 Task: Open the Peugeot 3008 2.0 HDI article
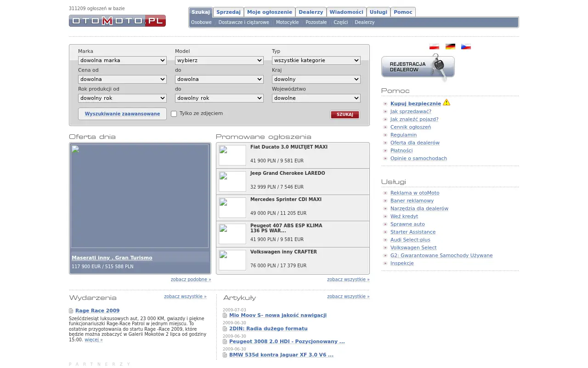287,341
